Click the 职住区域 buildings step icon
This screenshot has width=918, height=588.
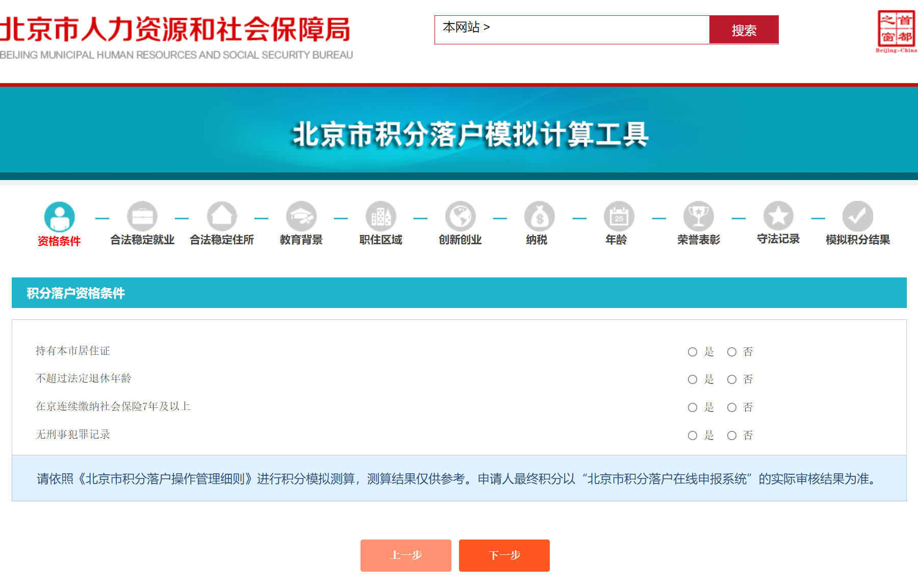tap(381, 217)
